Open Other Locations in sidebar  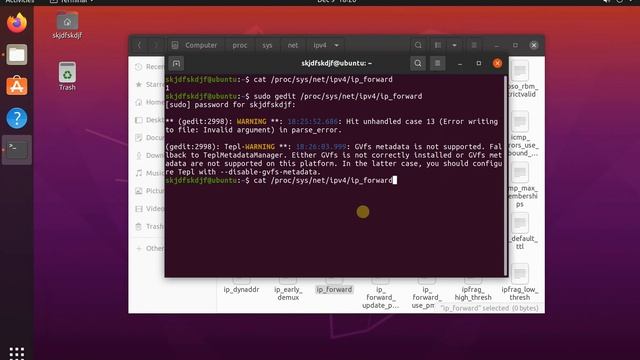(x=150, y=248)
